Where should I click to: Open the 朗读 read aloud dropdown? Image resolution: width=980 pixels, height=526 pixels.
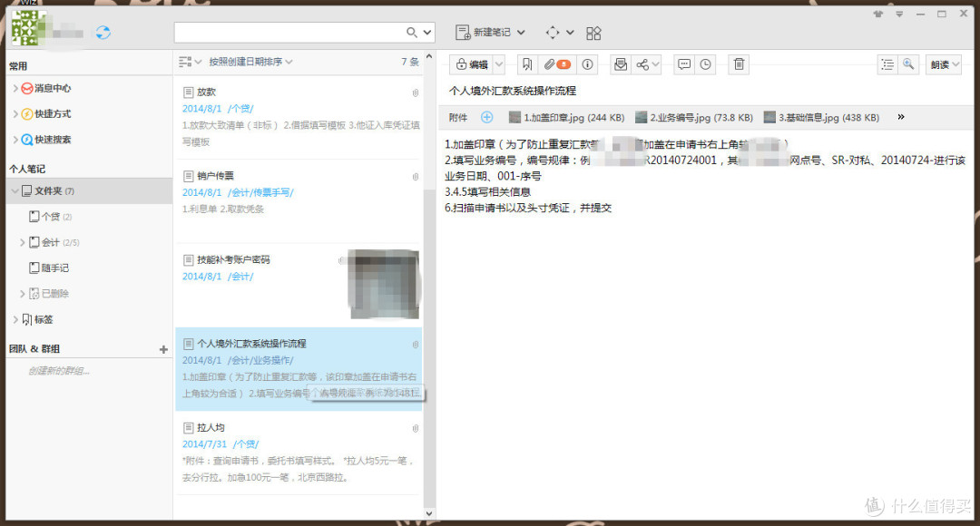click(x=944, y=64)
